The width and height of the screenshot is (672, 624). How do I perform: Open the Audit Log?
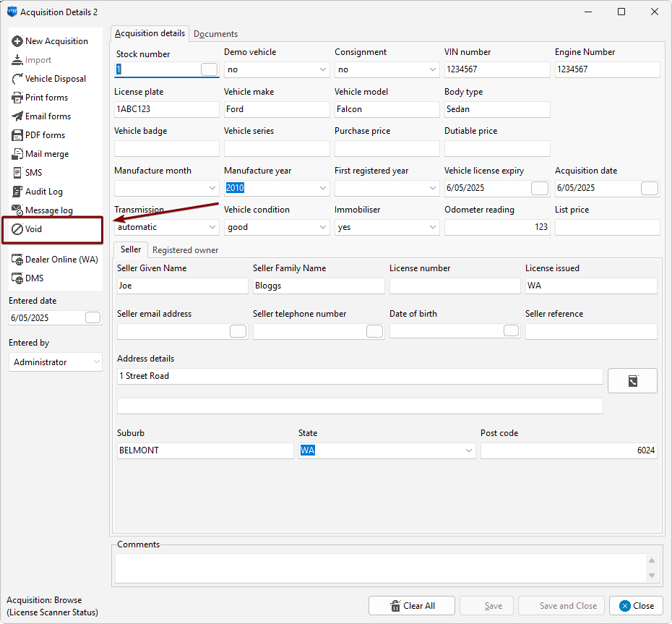(x=43, y=192)
